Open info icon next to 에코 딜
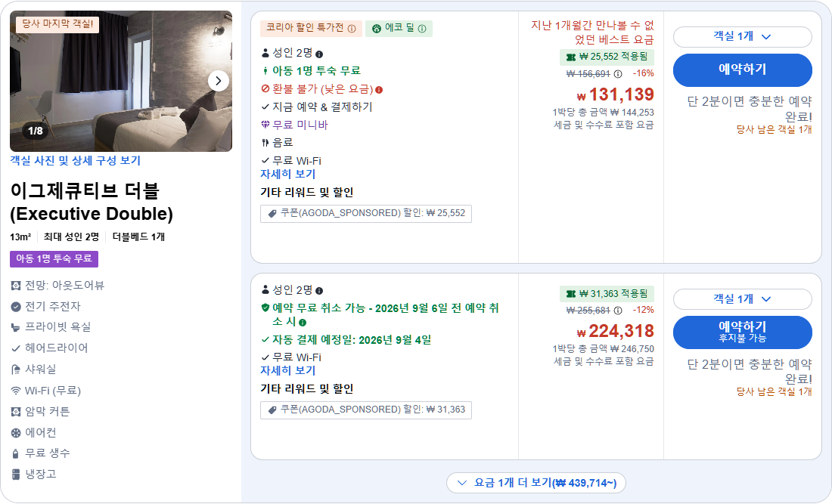The width and height of the screenshot is (832, 504). (x=422, y=29)
